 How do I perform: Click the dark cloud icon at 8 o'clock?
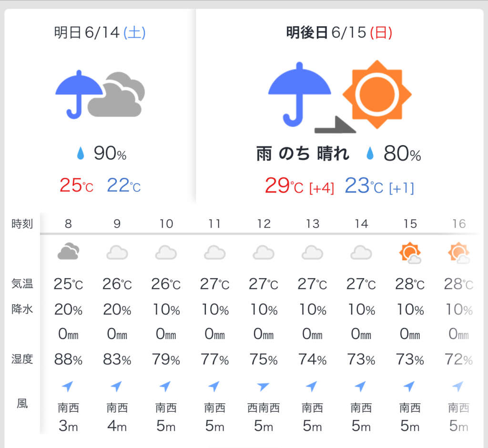tap(68, 251)
